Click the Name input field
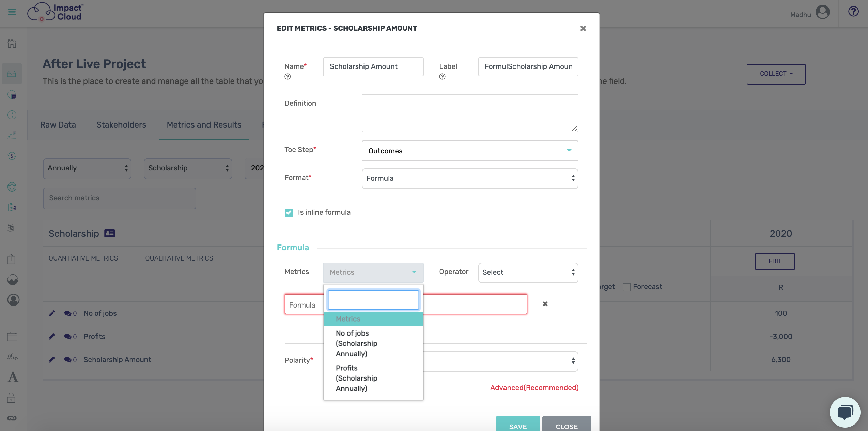This screenshot has width=868, height=431. [x=373, y=66]
